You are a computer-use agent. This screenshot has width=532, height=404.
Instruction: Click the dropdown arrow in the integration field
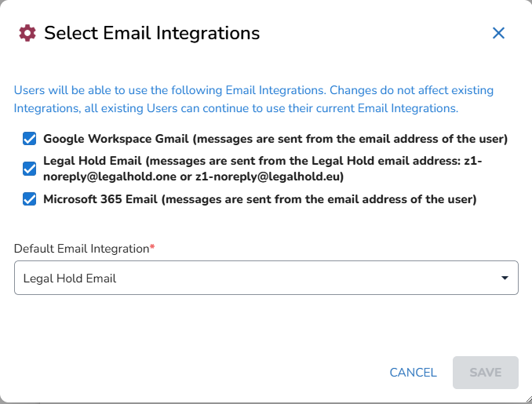click(505, 278)
